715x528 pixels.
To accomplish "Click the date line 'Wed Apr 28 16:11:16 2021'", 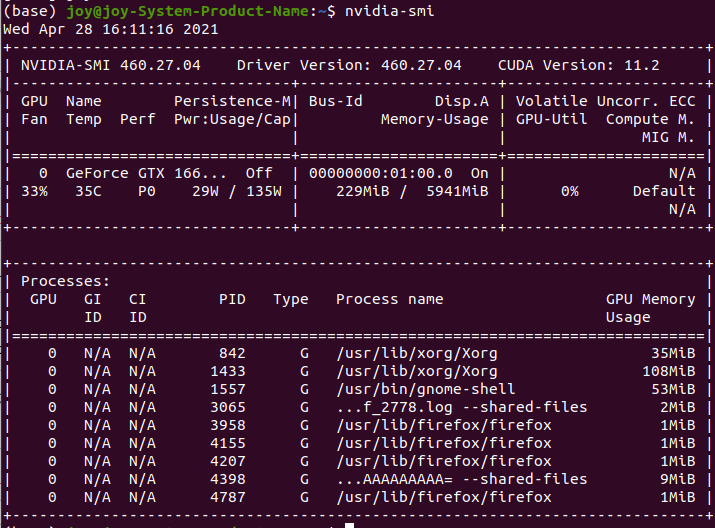I will [x=111, y=29].
